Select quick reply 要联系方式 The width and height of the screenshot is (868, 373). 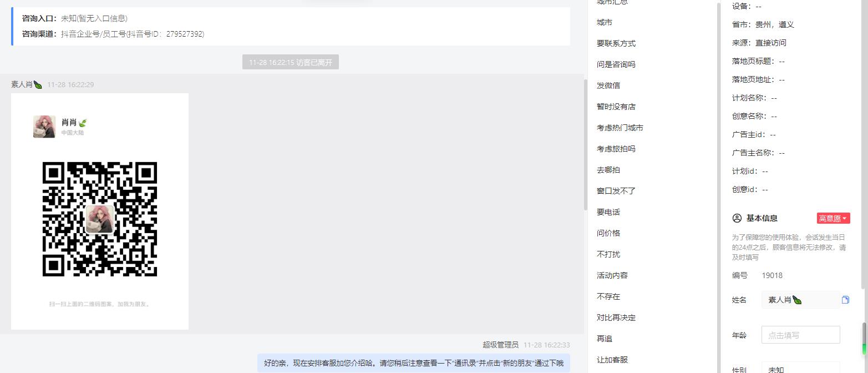click(616, 43)
